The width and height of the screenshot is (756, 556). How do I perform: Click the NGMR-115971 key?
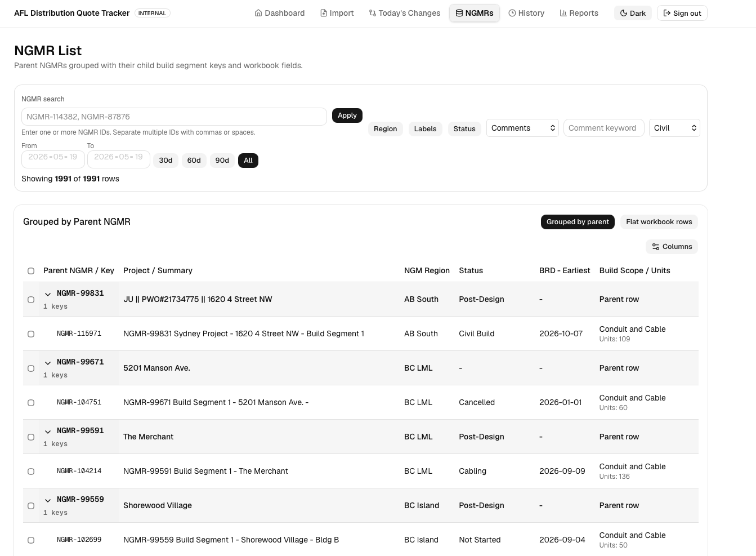coord(79,333)
